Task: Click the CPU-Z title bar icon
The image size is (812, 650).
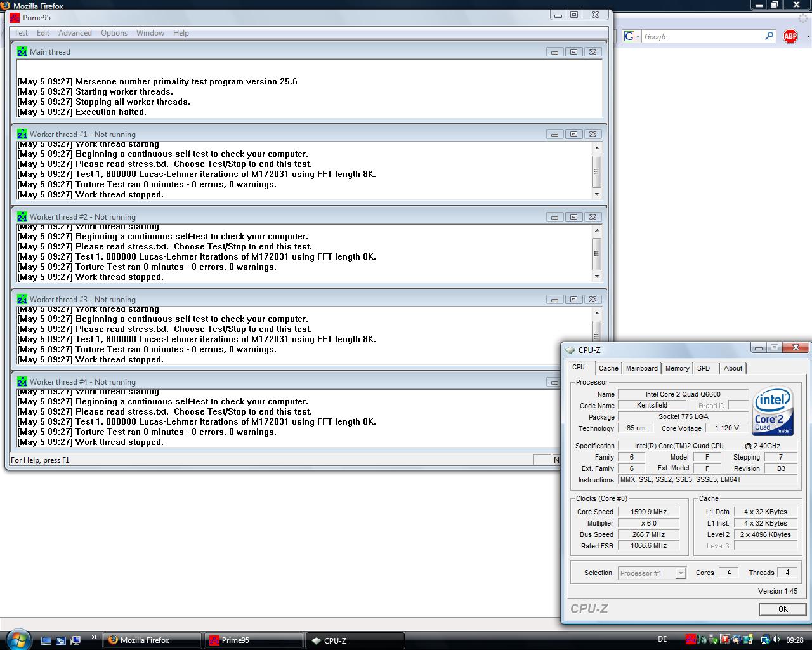Action: click(570, 350)
